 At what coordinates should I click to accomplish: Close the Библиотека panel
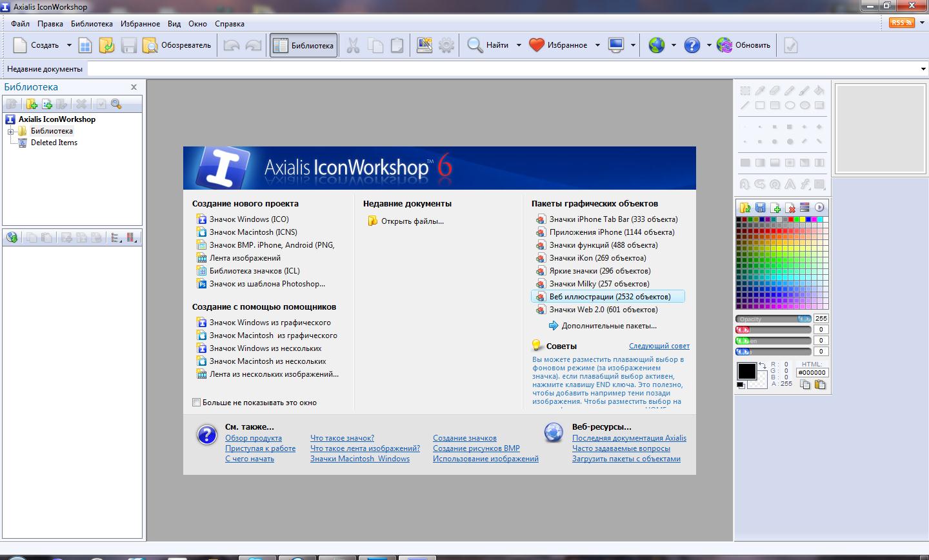point(134,87)
